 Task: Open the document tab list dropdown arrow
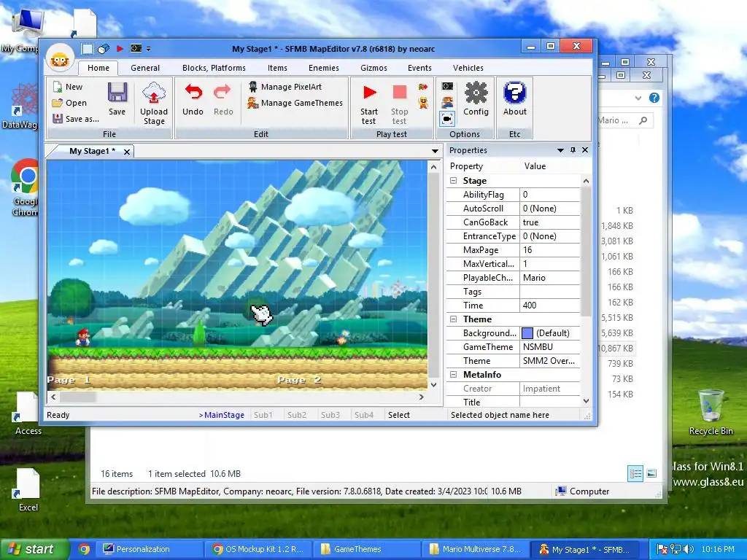[435, 151]
